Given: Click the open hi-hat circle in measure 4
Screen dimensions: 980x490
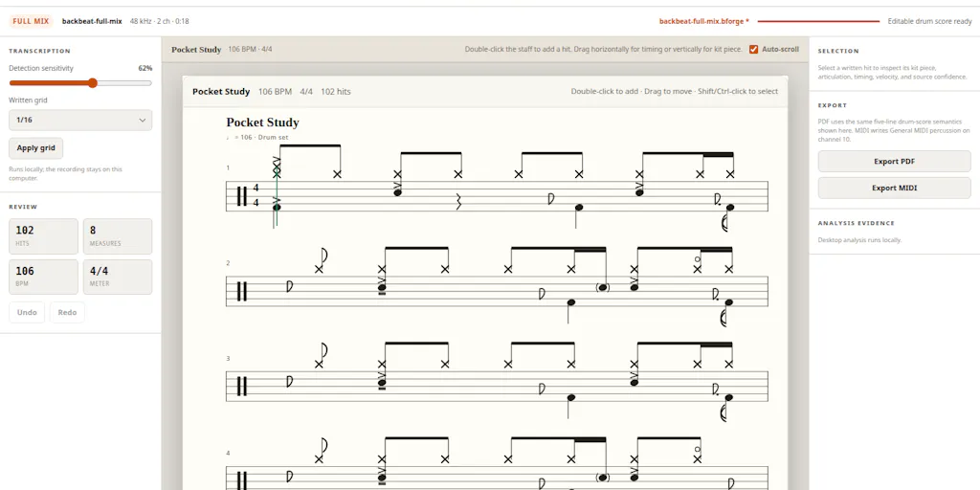Looking at the screenshot, I should click(x=698, y=448).
